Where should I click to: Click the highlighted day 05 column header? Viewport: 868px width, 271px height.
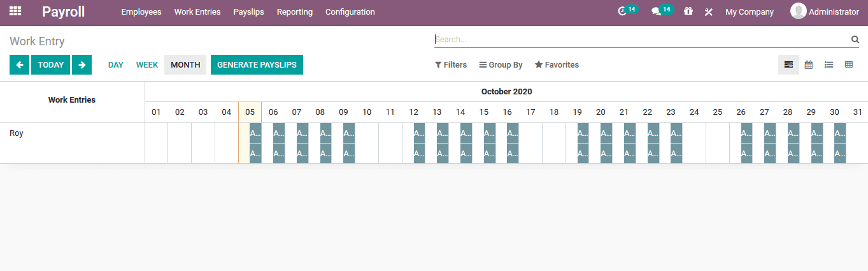click(250, 112)
